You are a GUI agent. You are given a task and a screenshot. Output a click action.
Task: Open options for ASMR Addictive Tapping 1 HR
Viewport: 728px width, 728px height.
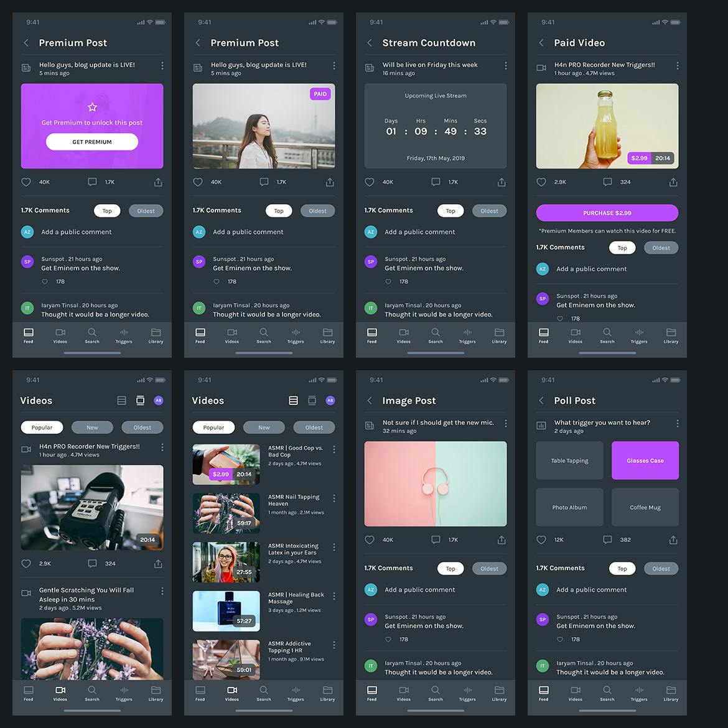coord(334,645)
